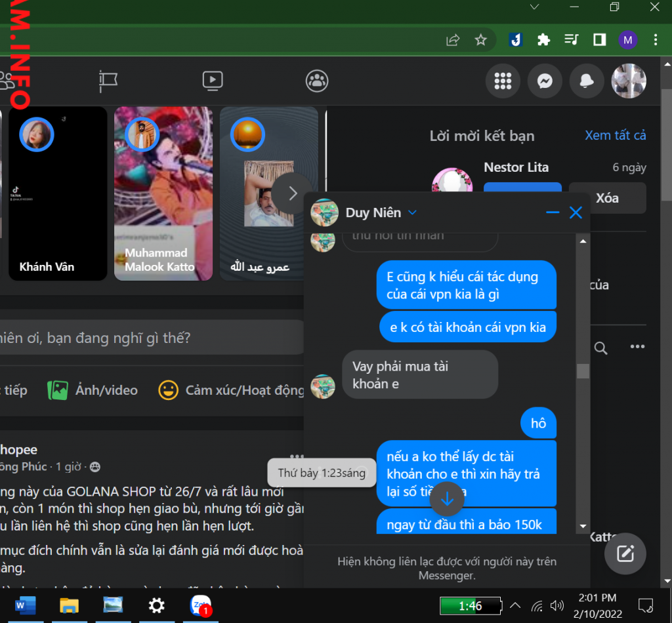Open the Facebook grid menu icon
This screenshot has height=623, width=672.
[x=503, y=81]
